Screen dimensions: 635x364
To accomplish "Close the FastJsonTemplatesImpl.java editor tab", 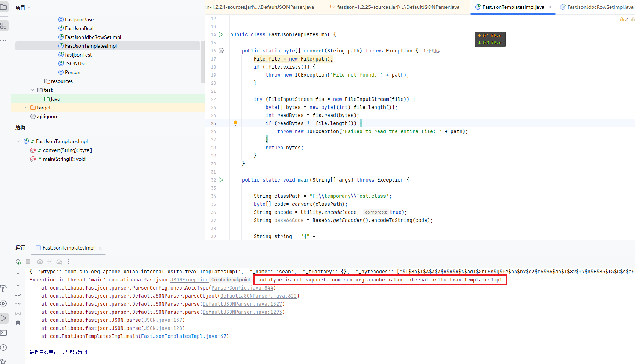I will (x=550, y=7).
